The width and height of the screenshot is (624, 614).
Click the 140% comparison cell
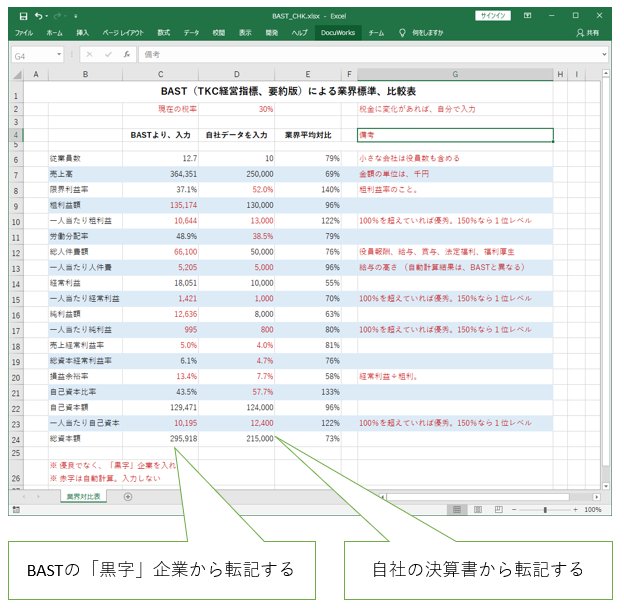(308, 189)
